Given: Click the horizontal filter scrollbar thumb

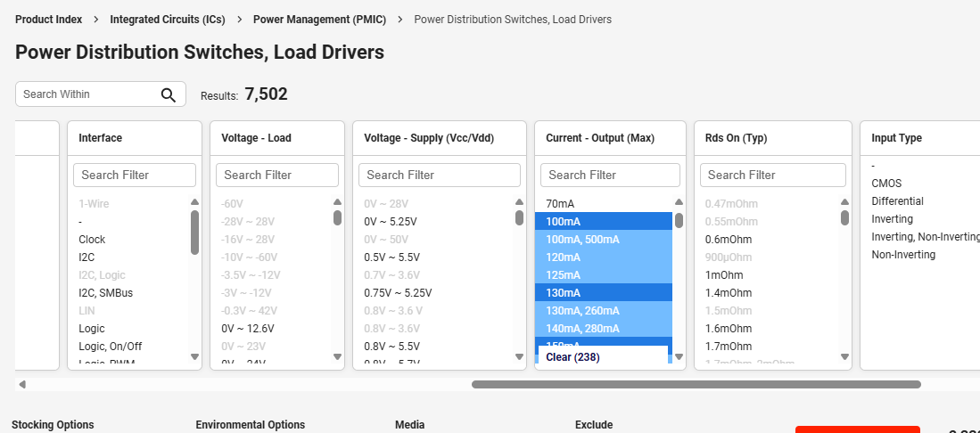Looking at the screenshot, I should click(x=696, y=385).
